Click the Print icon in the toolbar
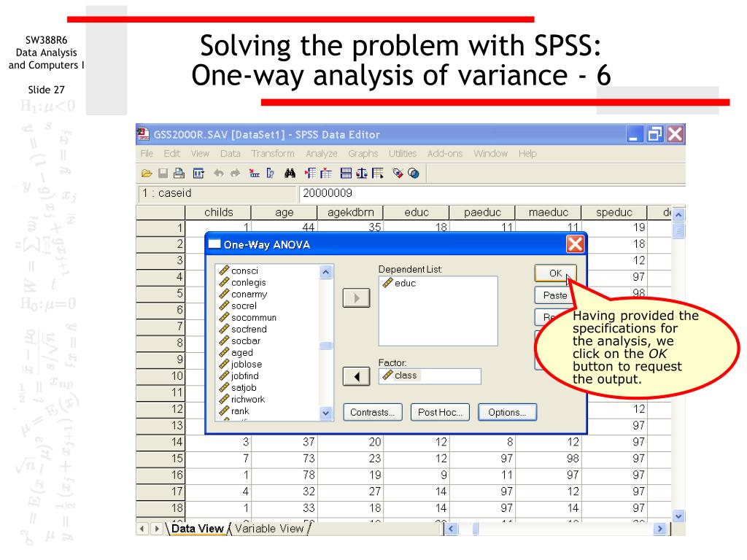747x560 pixels. click(x=179, y=174)
